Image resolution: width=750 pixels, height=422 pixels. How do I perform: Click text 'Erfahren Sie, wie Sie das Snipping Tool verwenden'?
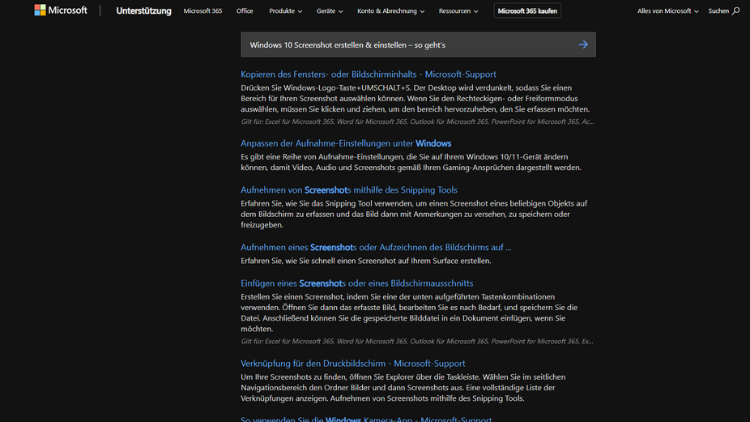(x=414, y=214)
